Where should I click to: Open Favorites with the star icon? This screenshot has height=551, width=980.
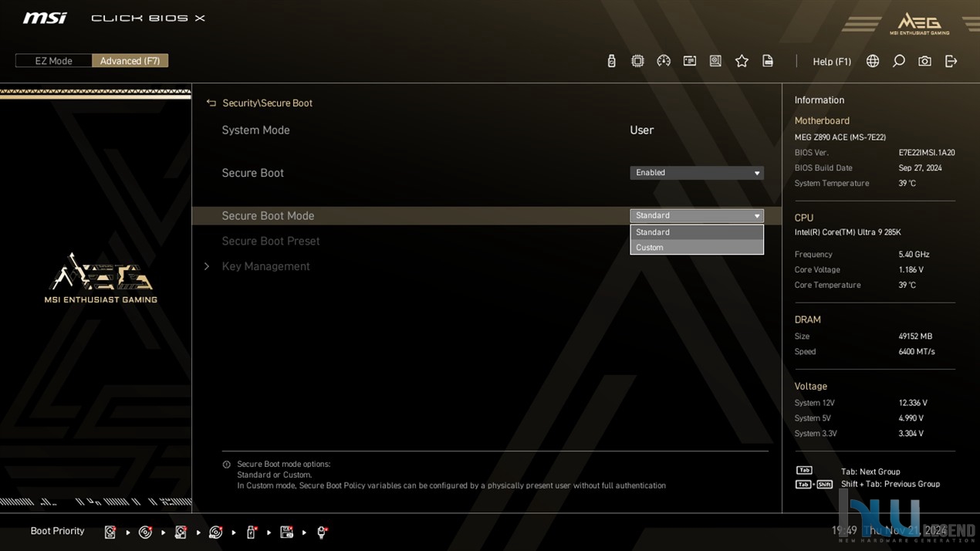[742, 61]
